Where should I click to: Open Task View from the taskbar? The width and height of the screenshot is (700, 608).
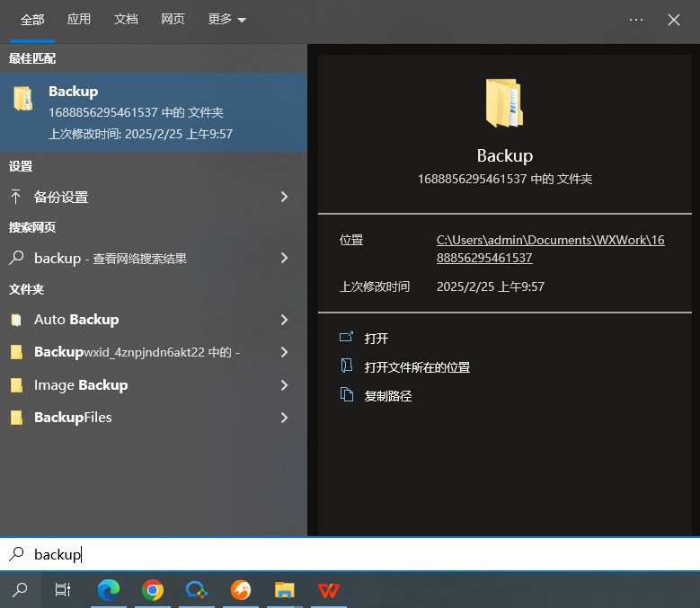click(63, 590)
